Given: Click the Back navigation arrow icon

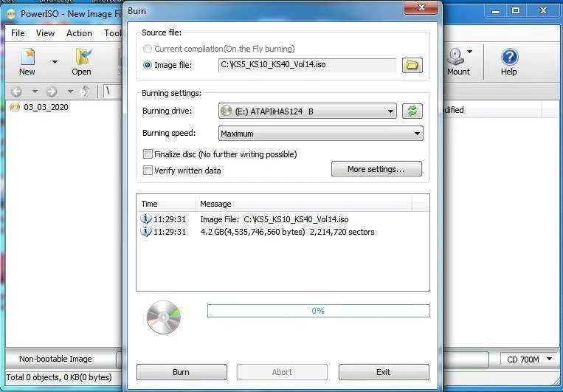Looking at the screenshot, I should [x=16, y=92].
